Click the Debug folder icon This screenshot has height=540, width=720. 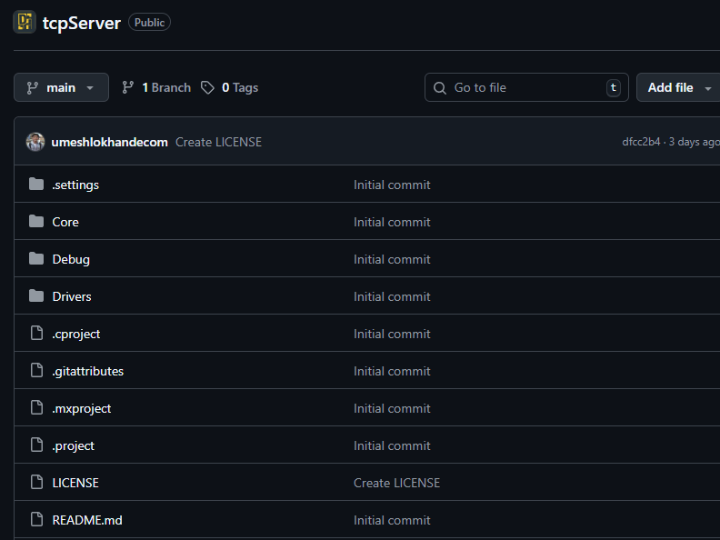37,259
